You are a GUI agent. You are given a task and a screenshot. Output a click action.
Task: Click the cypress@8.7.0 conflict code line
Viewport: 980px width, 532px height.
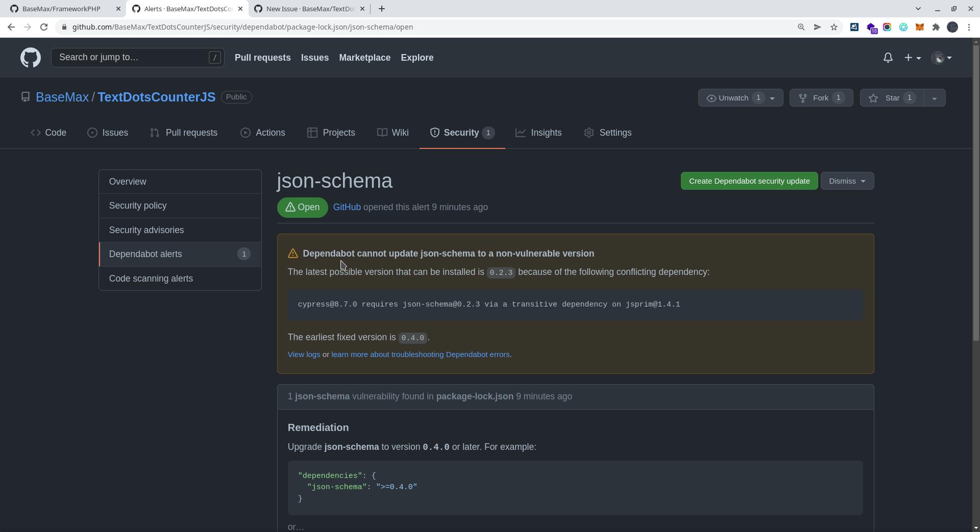(x=489, y=305)
